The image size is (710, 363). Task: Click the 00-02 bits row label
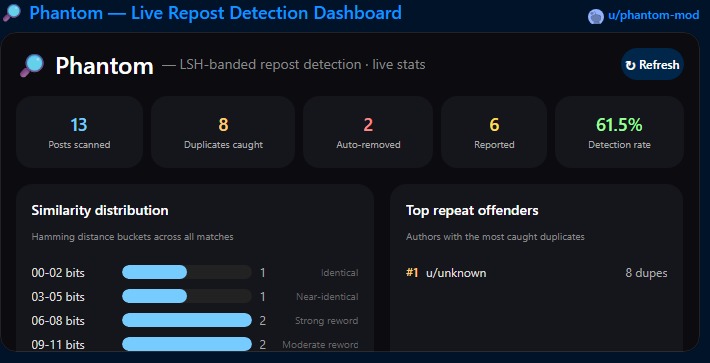[x=58, y=273]
